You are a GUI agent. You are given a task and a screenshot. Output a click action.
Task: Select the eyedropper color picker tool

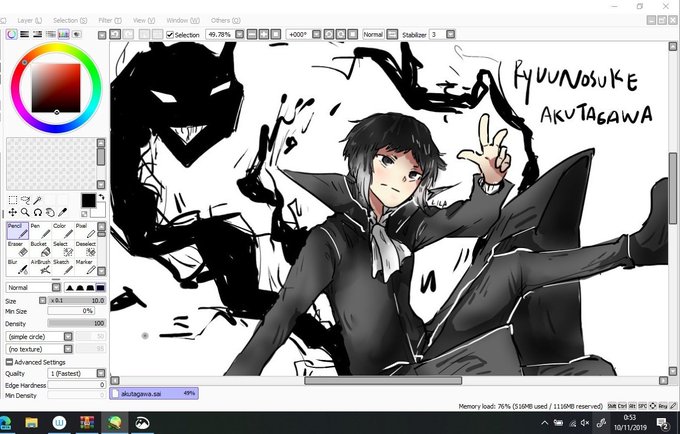[63, 212]
